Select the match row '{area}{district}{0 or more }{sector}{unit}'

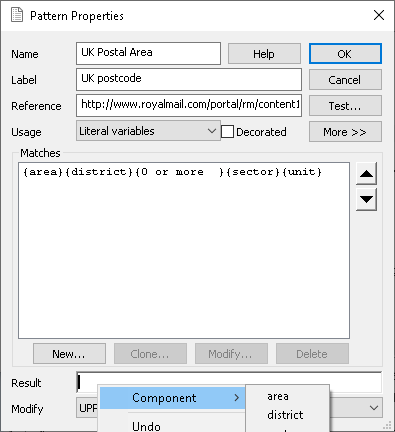tap(173, 172)
